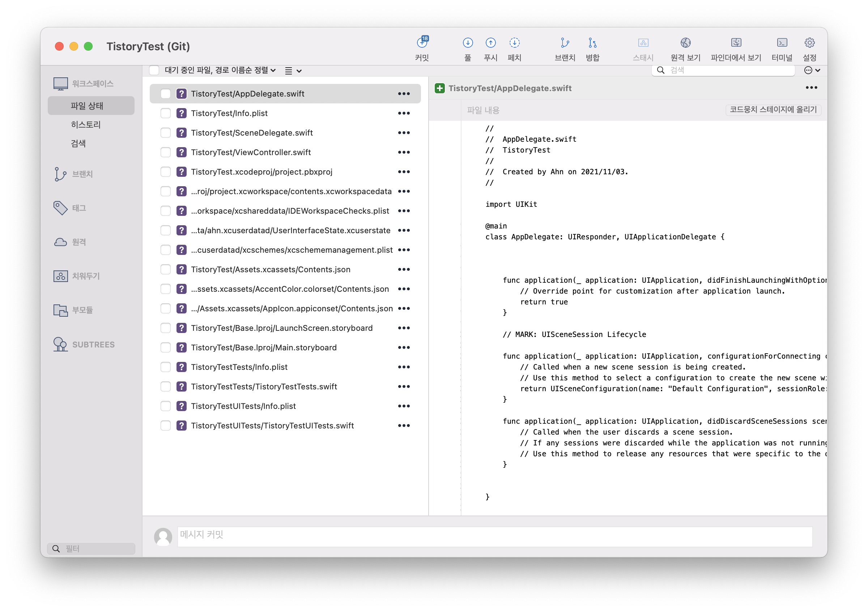868x611 pixels.
Task: Click Show in Finder toolbar icon
Action: pyautogui.click(x=736, y=43)
